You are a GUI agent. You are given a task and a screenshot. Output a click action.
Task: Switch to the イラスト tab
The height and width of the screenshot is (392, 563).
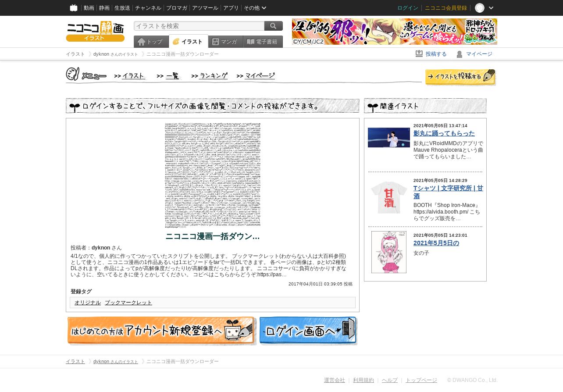[188, 41]
